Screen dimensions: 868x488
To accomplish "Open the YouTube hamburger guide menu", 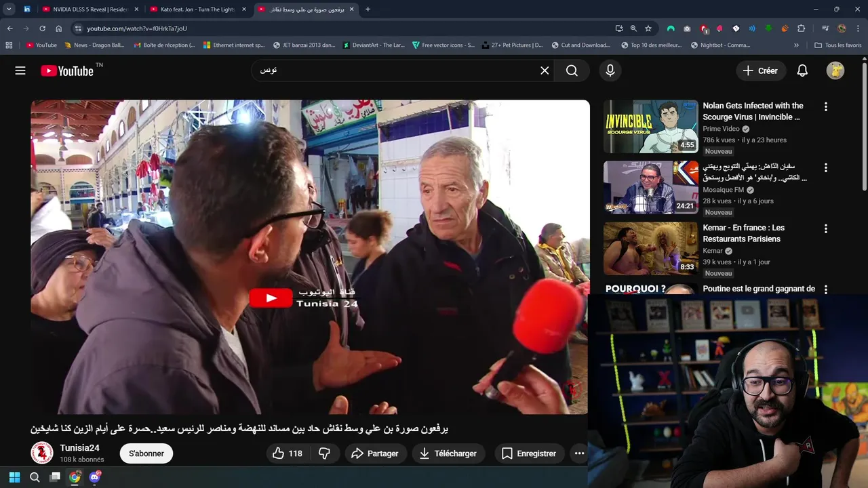I will coord(20,70).
